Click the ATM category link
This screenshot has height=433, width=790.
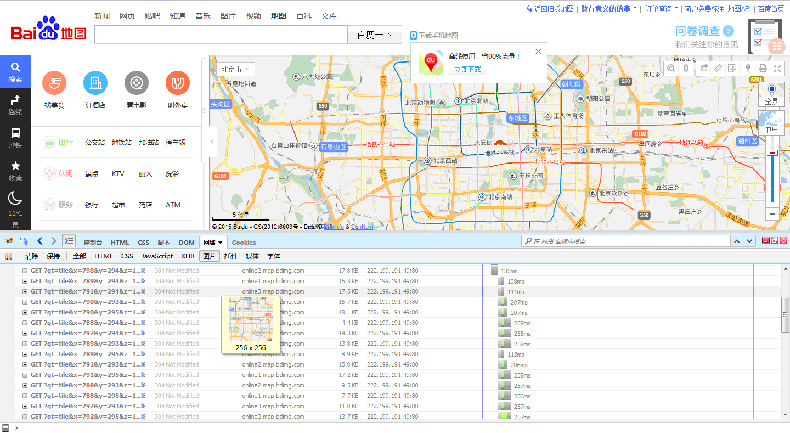tap(173, 205)
